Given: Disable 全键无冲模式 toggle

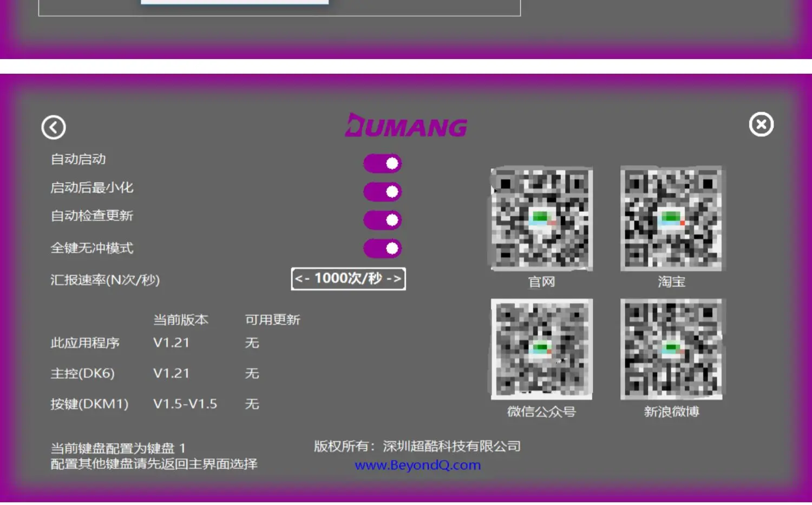Looking at the screenshot, I should click(x=383, y=248).
